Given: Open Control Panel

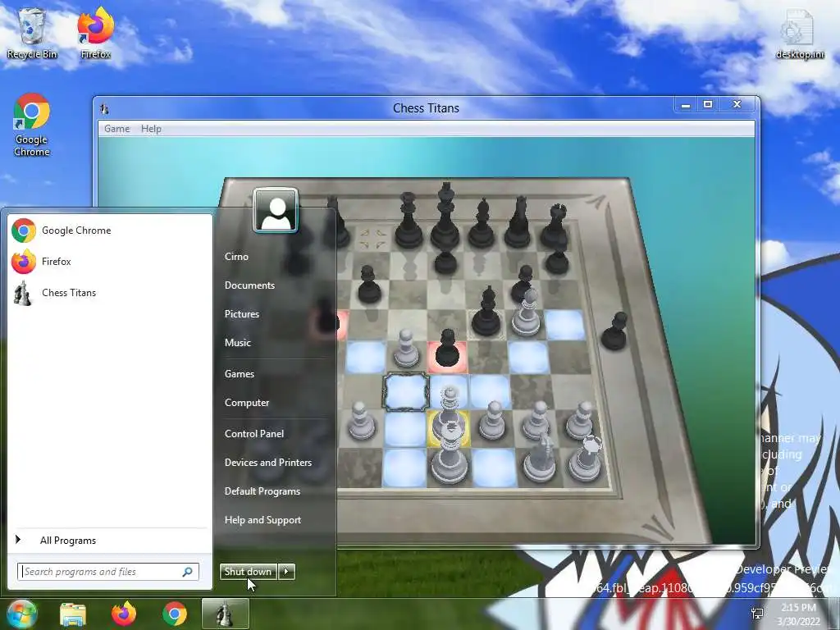Looking at the screenshot, I should tap(254, 434).
